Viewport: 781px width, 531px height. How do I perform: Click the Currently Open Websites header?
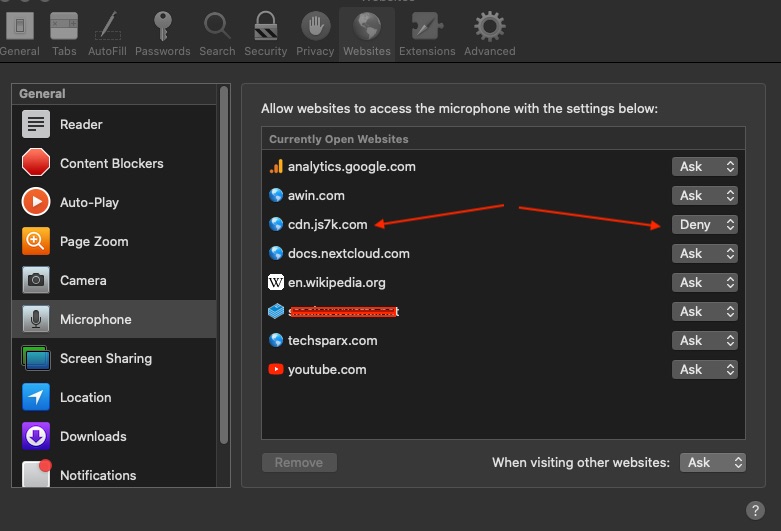[x=503, y=139]
